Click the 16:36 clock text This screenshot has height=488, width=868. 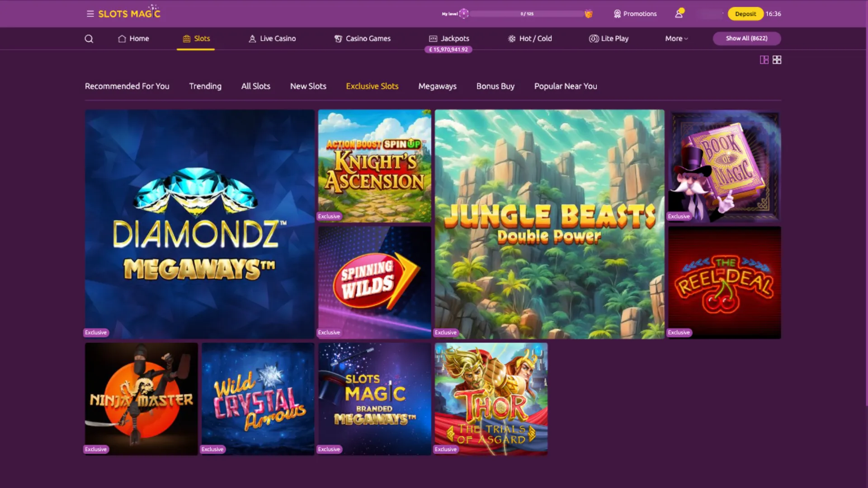773,14
